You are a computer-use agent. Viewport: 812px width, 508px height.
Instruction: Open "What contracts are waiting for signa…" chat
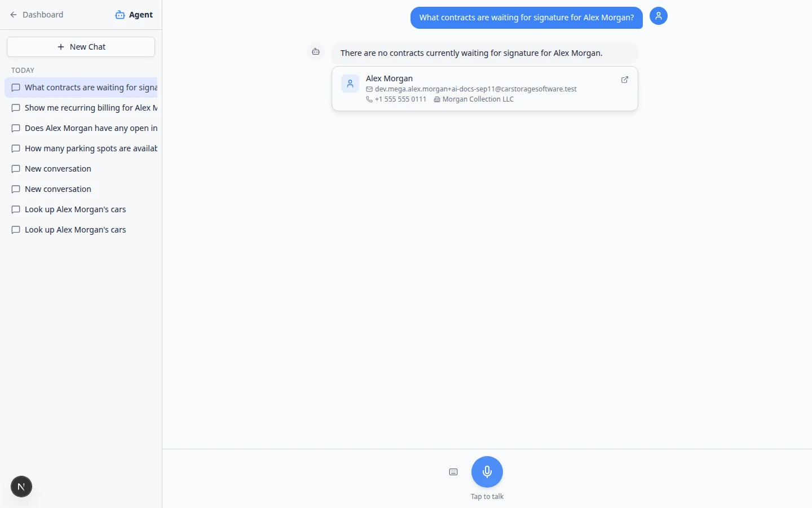[x=81, y=87]
